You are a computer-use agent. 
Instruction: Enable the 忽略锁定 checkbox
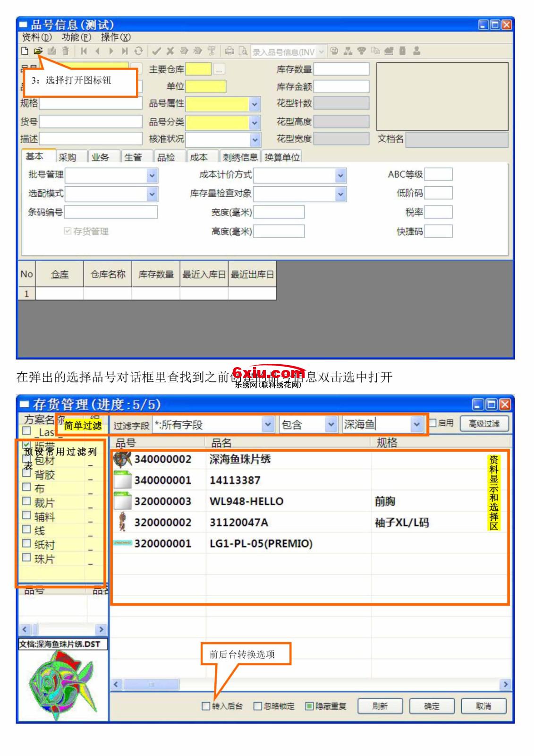coord(258,706)
